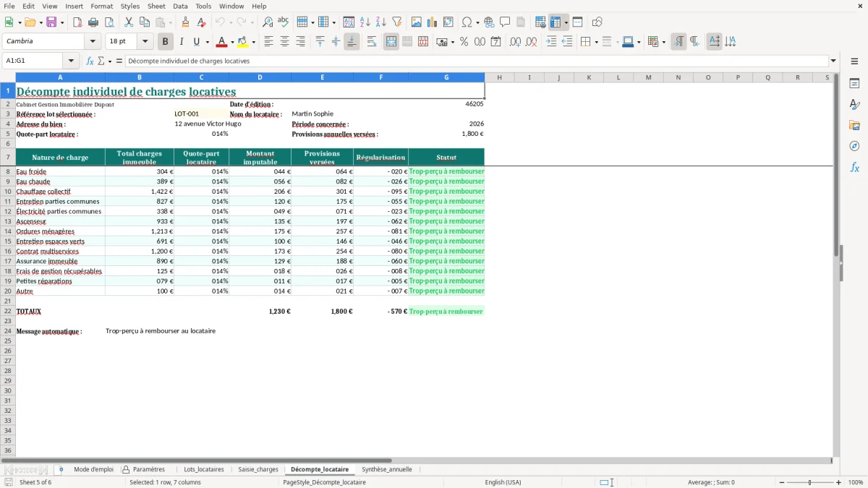Expand the Name Box dropdown
Image resolution: width=868 pixels, height=488 pixels.
click(71, 61)
